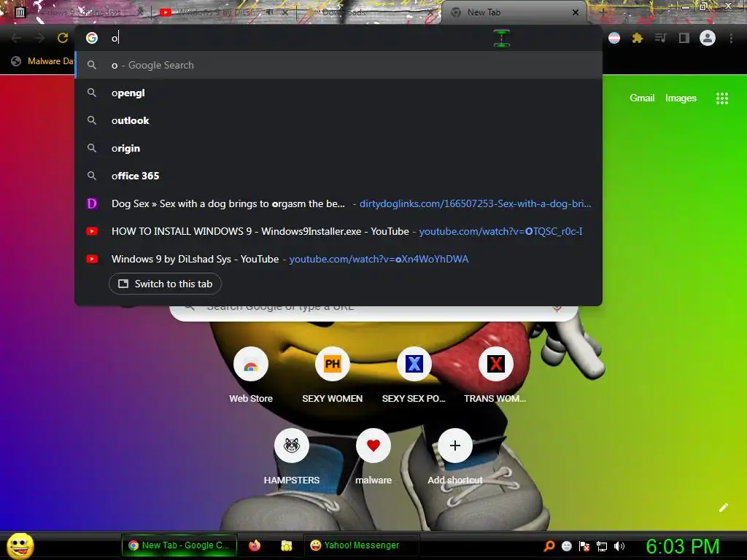Click the volume speaker tray icon
747x560 pixels.
619,546
